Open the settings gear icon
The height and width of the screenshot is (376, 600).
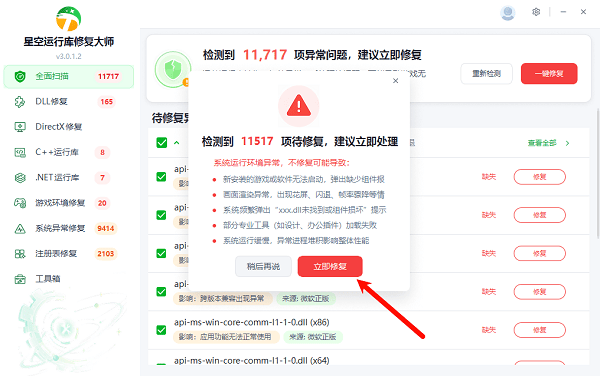click(x=536, y=12)
